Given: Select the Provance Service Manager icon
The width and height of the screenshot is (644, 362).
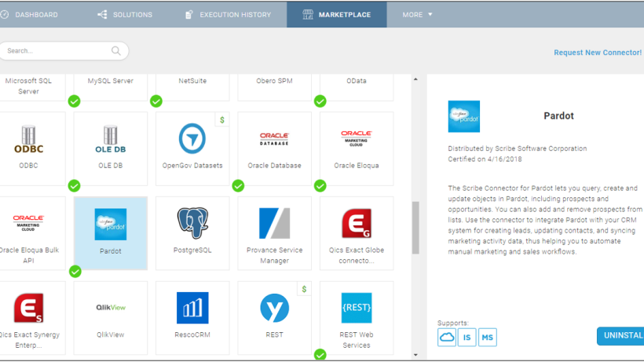Looking at the screenshot, I should [x=274, y=223].
